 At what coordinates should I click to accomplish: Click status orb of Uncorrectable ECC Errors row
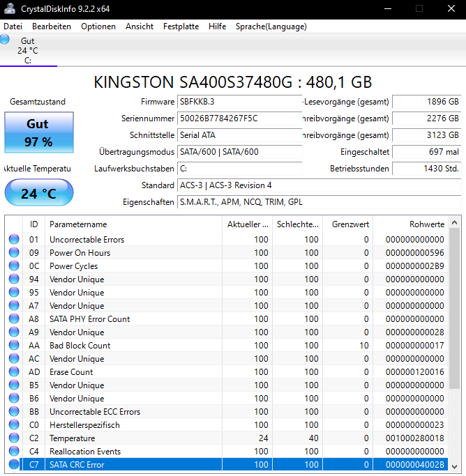click(x=14, y=411)
